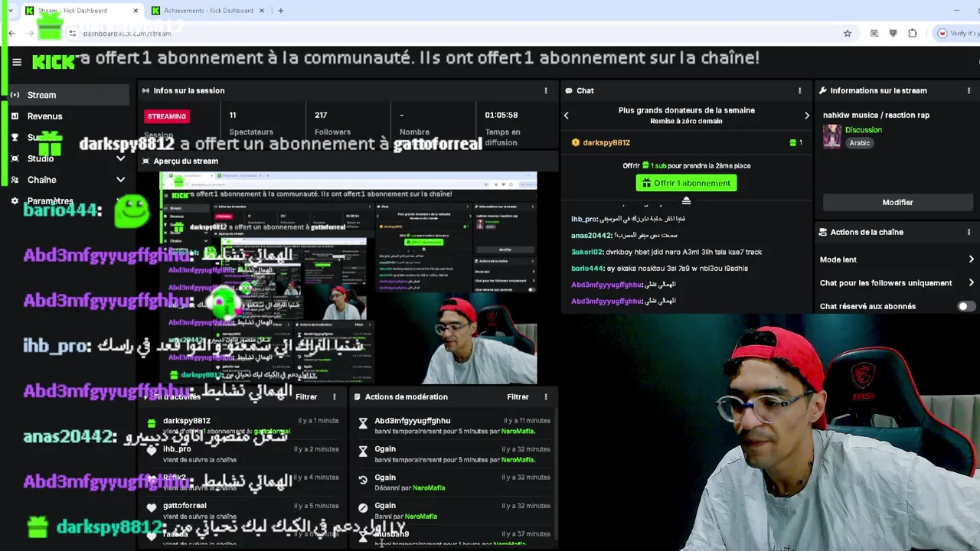Open Chat pour les followers uniquement chevron
Screen dimensions: 980x551
(971, 282)
